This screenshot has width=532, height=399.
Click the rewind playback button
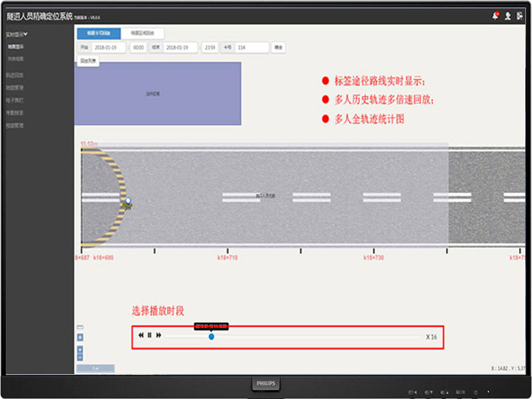coord(141,335)
